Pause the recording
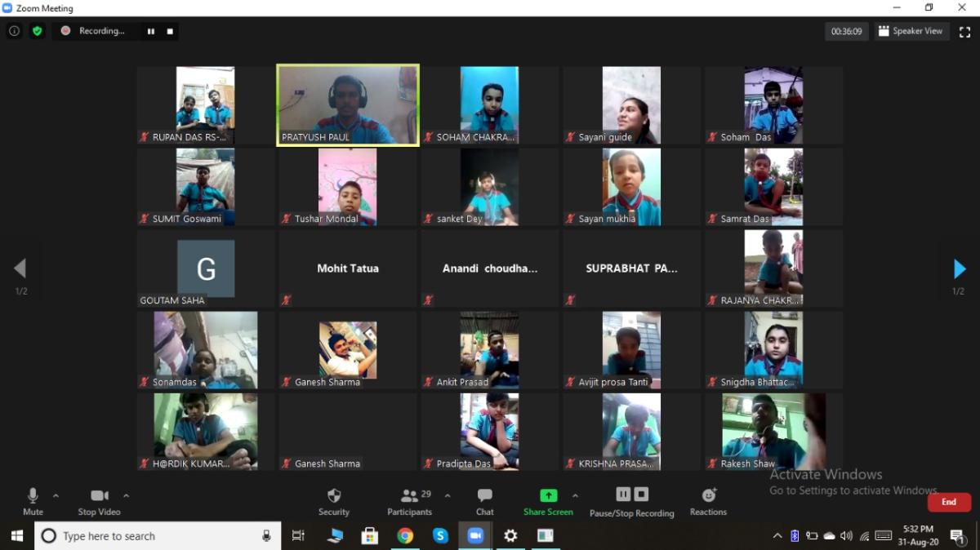Image resolution: width=980 pixels, height=550 pixels. 623,494
